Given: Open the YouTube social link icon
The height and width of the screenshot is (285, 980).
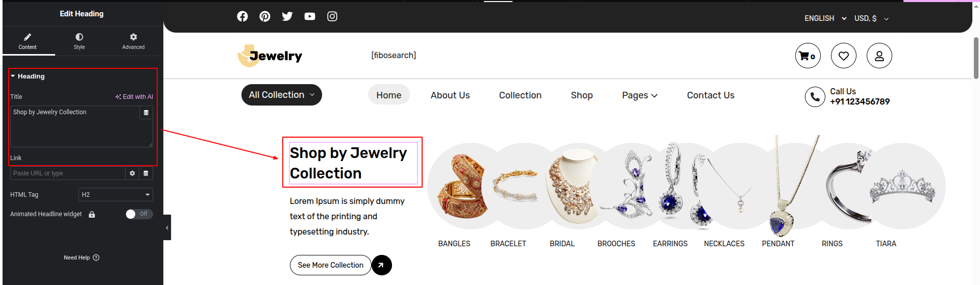Looking at the screenshot, I should tap(310, 16).
